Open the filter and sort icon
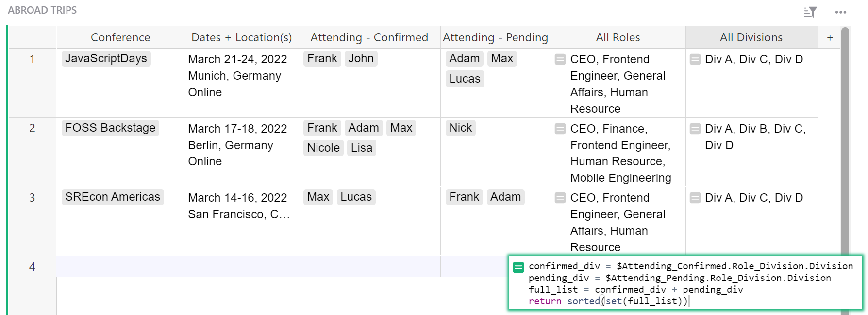The height and width of the screenshot is (315, 868). [x=810, y=12]
